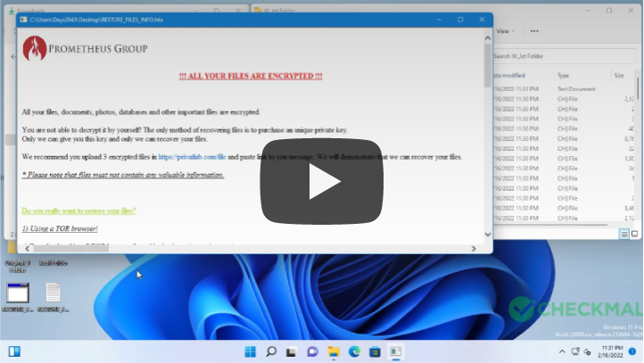Click the ransom note horizontal scrollbar thumb
This screenshot has height=363, width=644.
[71, 249]
